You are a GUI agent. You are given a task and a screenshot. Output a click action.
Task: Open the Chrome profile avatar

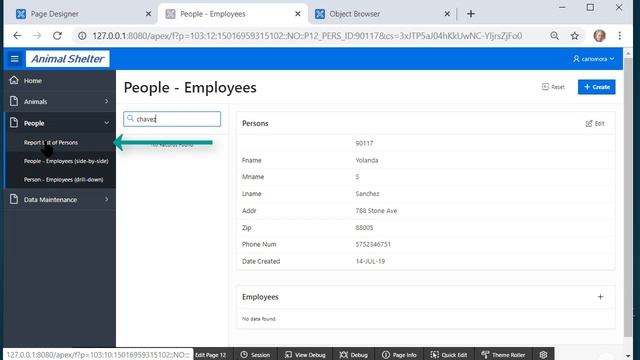[599, 36]
